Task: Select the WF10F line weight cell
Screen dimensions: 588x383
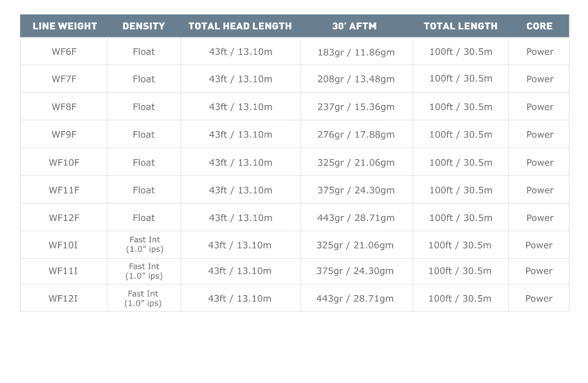Action: click(64, 163)
